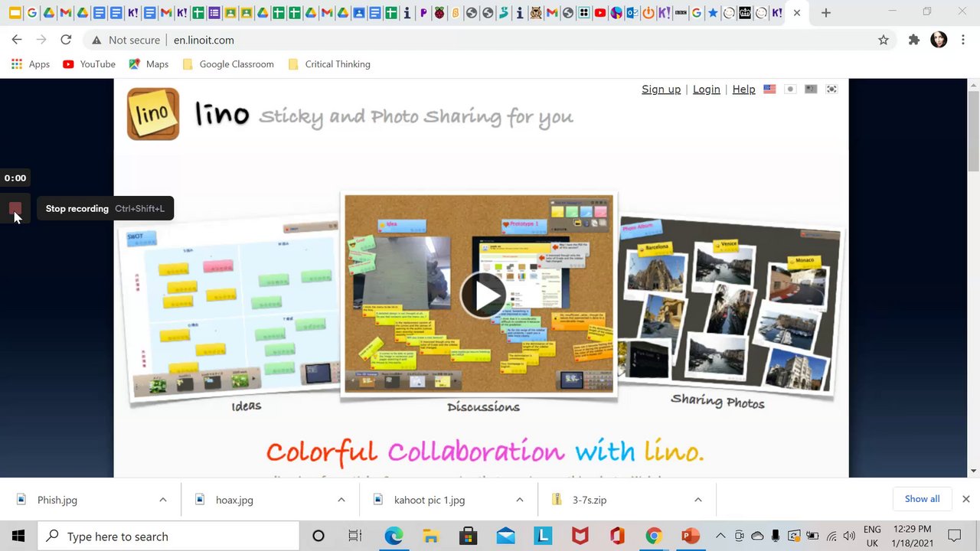Show hidden system tray icons
Image resolution: width=980 pixels, height=551 pixels.
tap(721, 536)
